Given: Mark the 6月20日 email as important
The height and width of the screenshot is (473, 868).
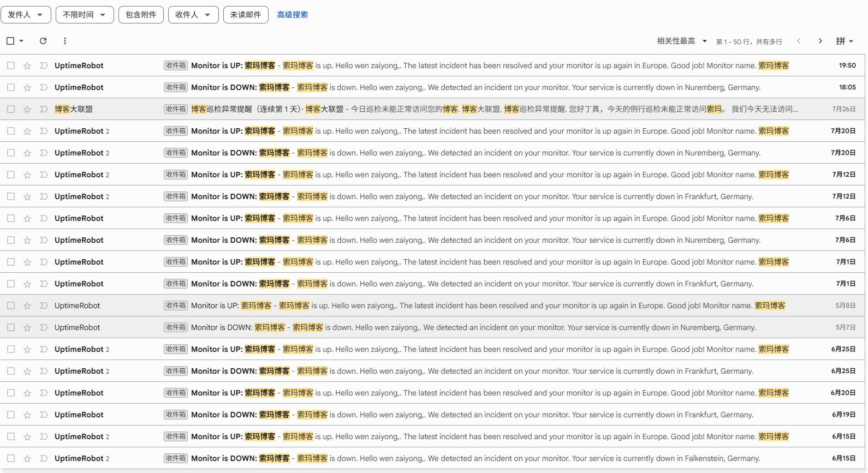Looking at the screenshot, I should tap(44, 393).
